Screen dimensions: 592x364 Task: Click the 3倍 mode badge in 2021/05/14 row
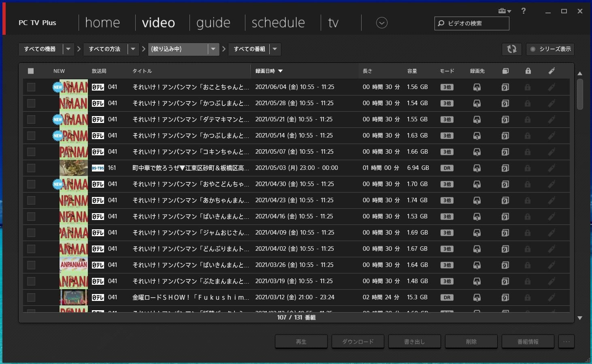click(x=447, y=135)
